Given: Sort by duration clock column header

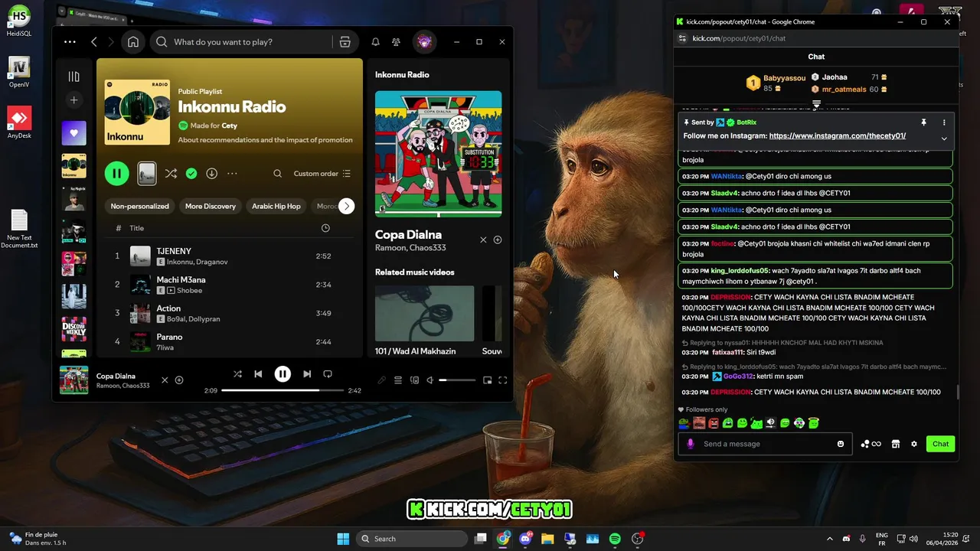Looking at the screenshot, I should (325, 228).
